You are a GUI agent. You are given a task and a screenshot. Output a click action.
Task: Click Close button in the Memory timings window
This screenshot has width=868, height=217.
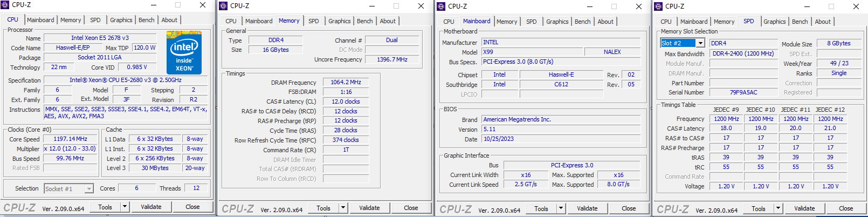tap(411, 208)
